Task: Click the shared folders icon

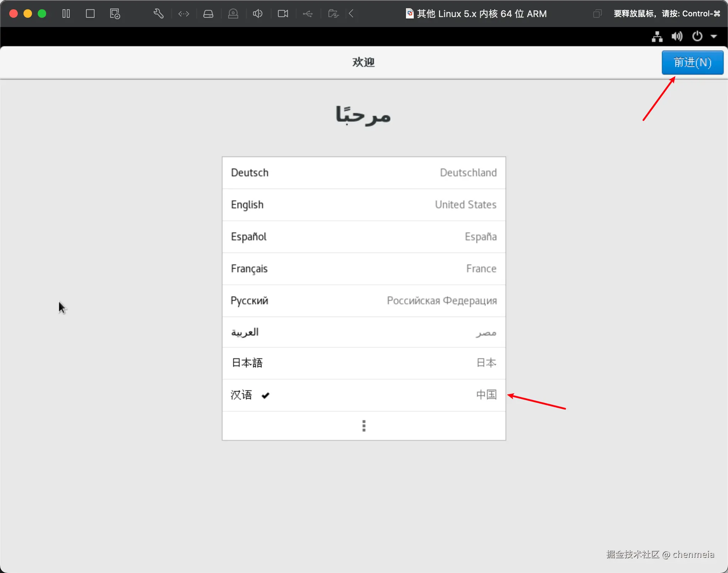Action: pyautogui.click(x=333, y=14)
